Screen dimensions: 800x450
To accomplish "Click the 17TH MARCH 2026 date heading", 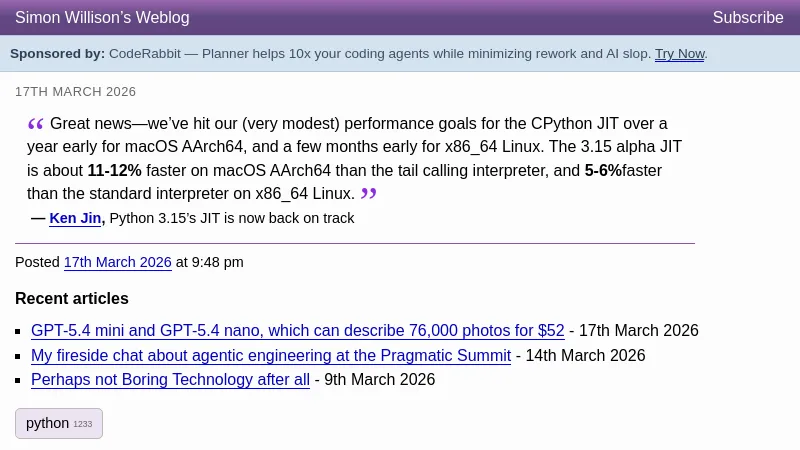I will click(75, 92).
